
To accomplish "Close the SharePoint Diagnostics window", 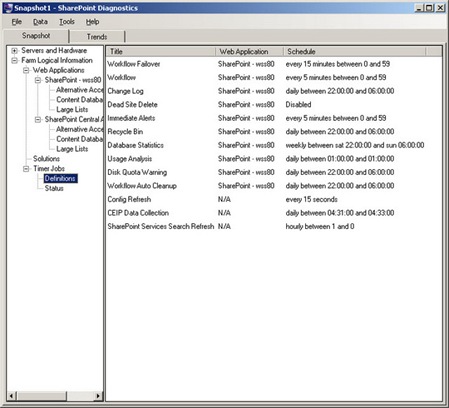I will point(441,8).
